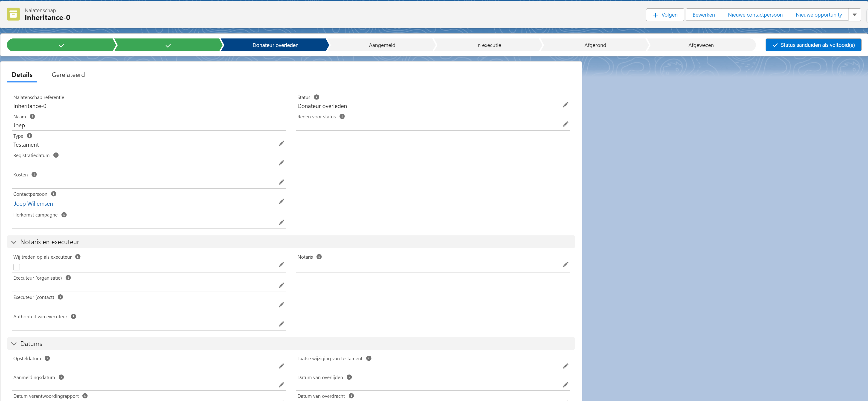Open the Joep Willemsen contact link
The width and height of the screenshot is (868, 401).
(x=33, y=204)
